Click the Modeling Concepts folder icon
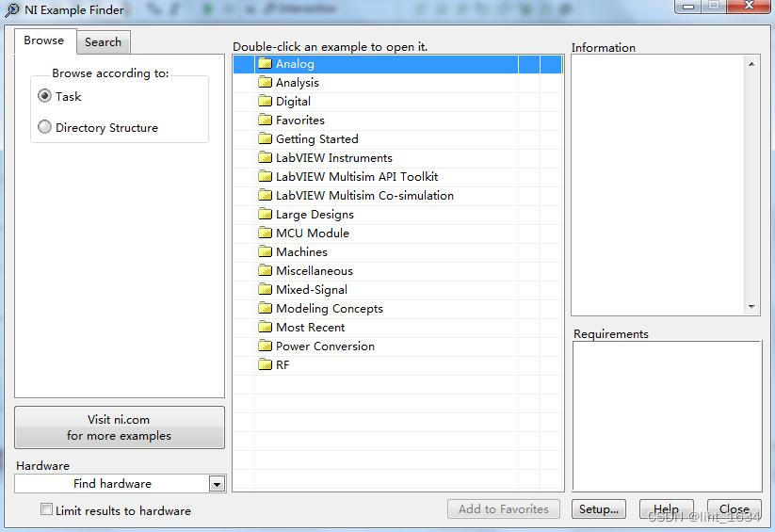Image resolution: width=775 pixels, height=532 pixels. tap(265, 308)
